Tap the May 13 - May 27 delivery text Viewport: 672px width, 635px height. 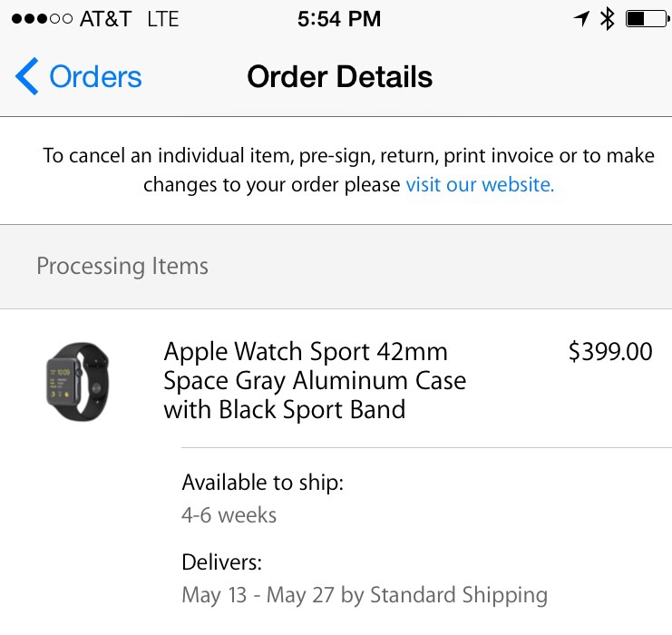tap(365, 595)
